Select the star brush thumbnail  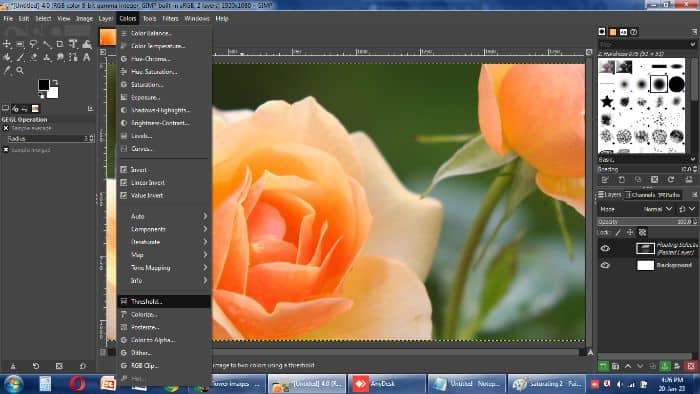pos(606,102)
